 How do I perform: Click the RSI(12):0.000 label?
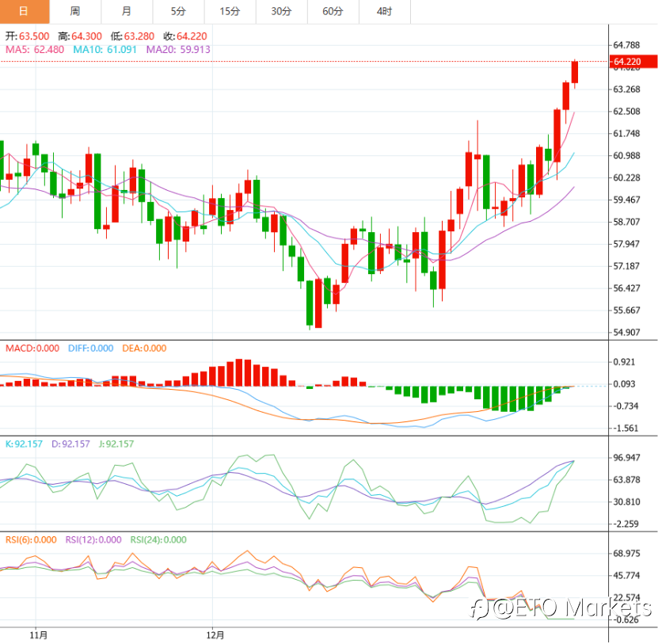coord(93,540)
